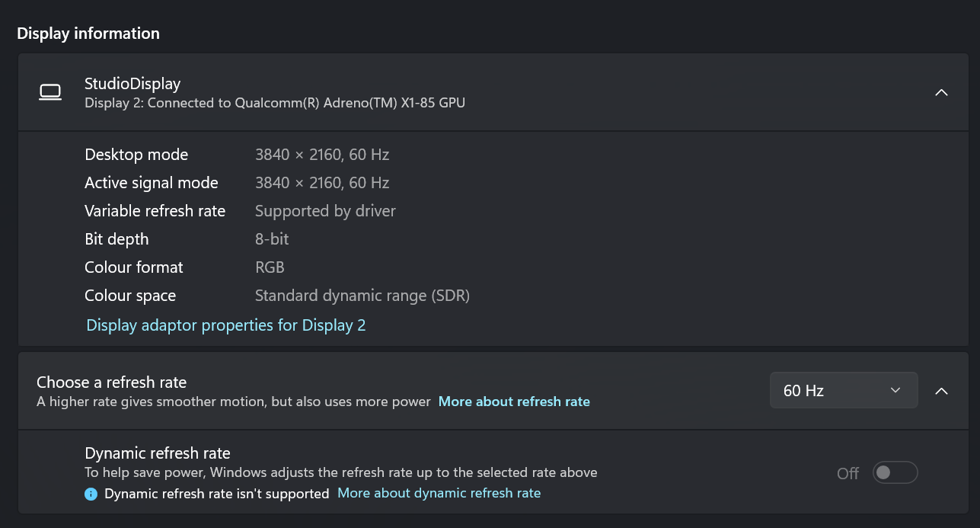980x528 pixels.
Task: Click the Qualcomm Adreno GPU subtitle text
Action: click(275, 103)
